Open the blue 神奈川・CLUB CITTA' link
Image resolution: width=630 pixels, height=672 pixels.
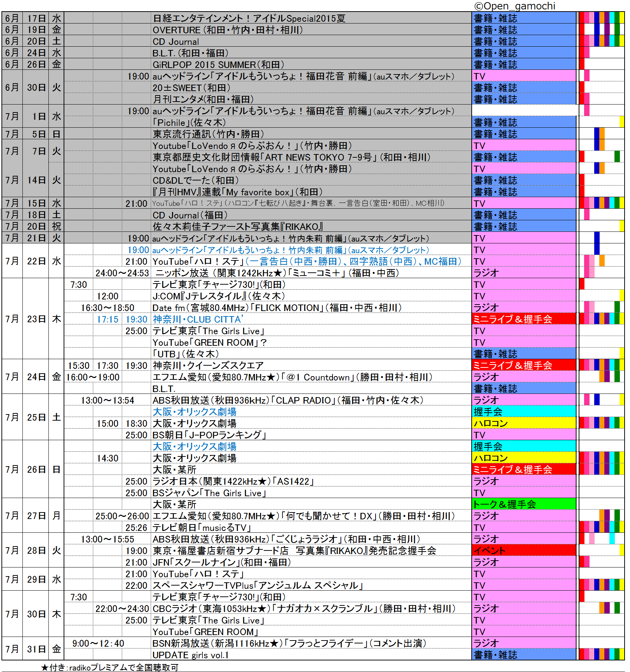(x=198, y=319)
